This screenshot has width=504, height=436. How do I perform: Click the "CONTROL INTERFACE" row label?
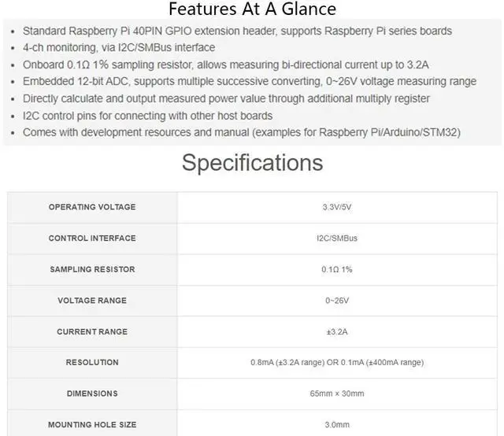(92, 238)
